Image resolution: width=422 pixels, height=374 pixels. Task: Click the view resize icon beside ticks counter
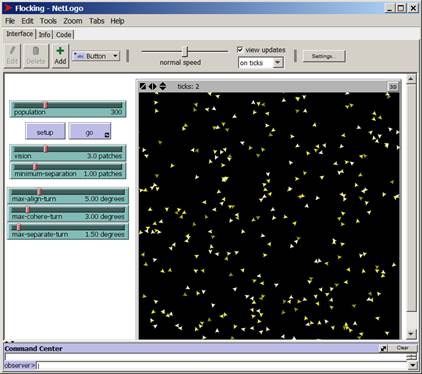143,86
